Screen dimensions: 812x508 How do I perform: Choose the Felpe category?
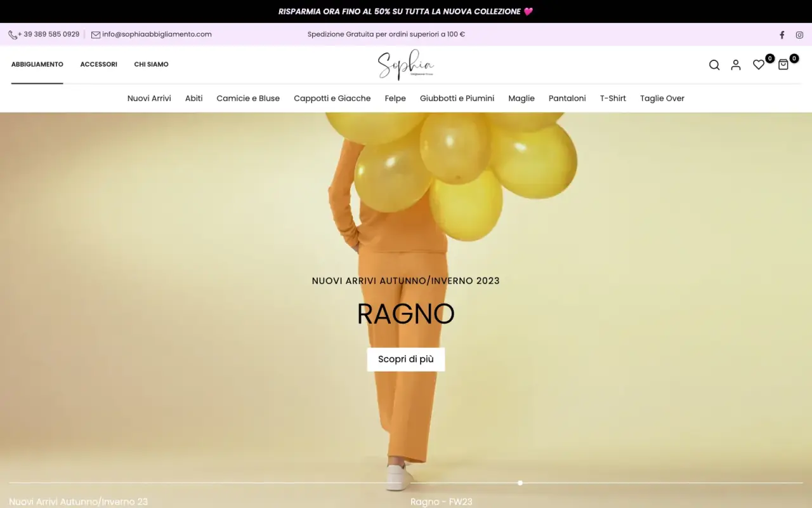395,98
